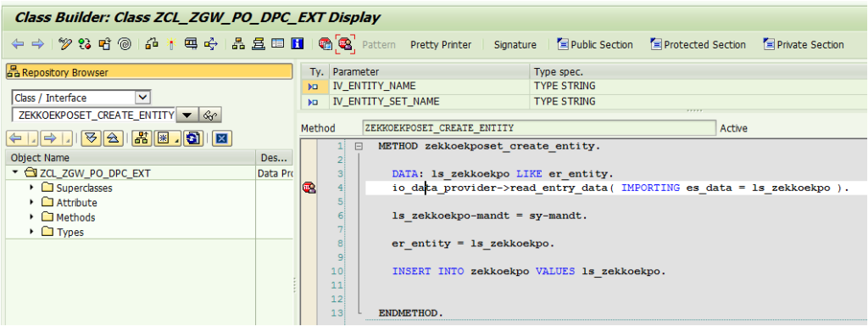Viewport: 868px width, 326px height.
Task: Click the spiral Enhance icon
Action: click(125, 45)
